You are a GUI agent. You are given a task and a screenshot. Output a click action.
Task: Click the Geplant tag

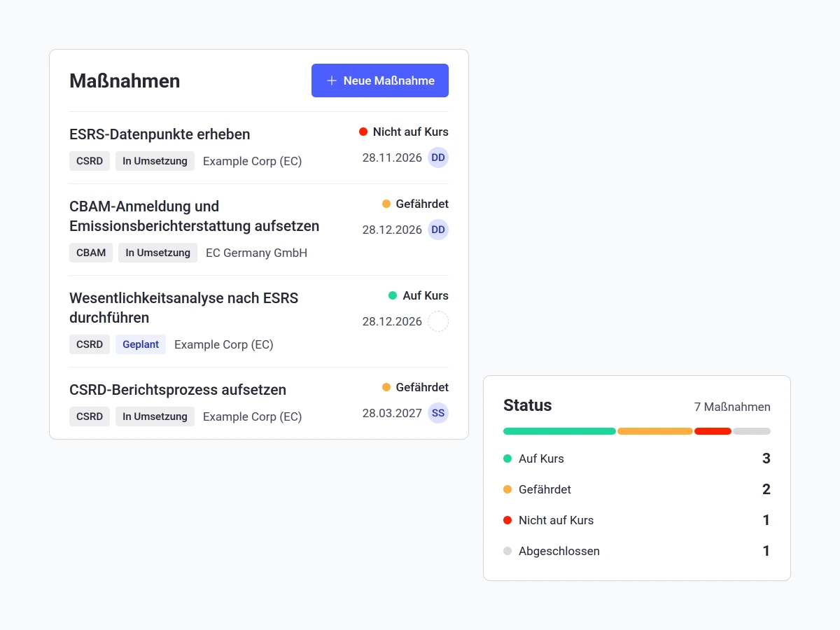tap(141, 344)
